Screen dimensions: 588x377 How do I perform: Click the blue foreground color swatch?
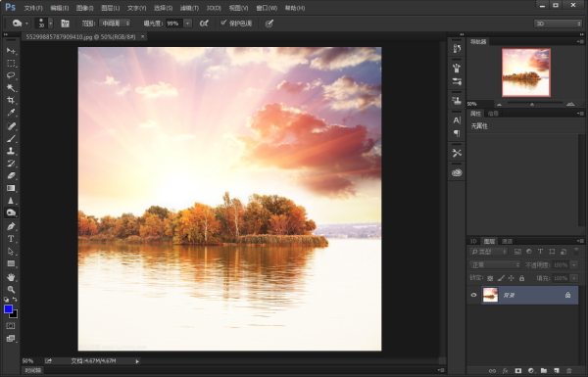point(8,308)
